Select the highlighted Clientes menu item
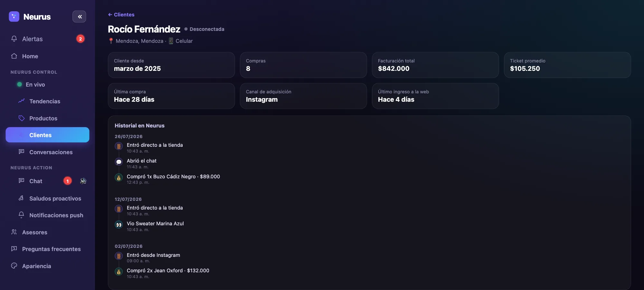The height and width of the screenshot is (290, 644). (47, 135)
